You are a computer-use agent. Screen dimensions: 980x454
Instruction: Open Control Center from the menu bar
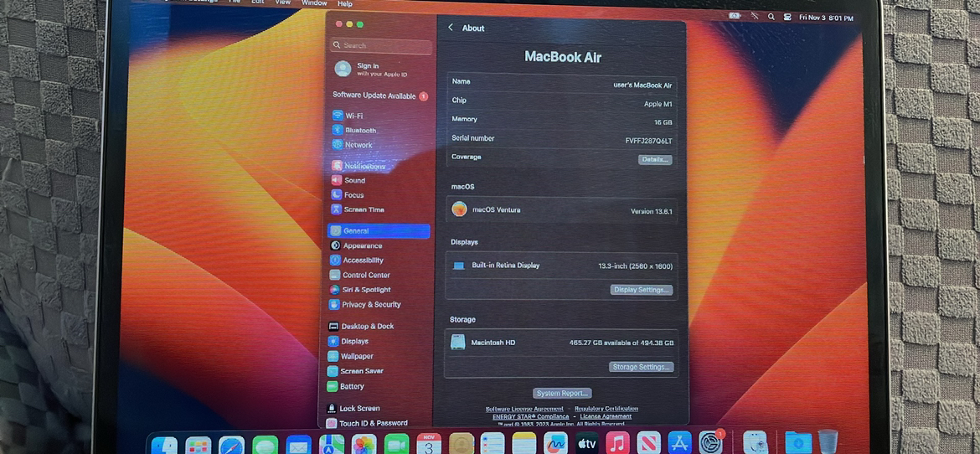(x=787, y=18)
